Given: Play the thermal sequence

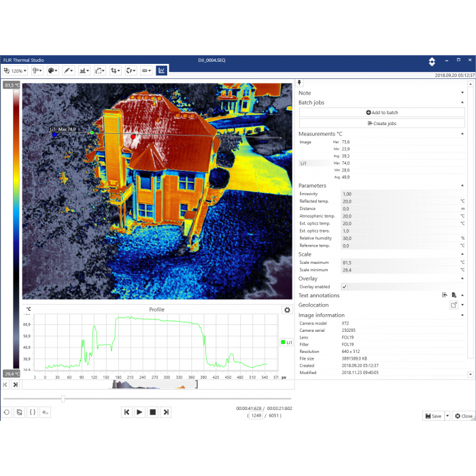Looking at the screenshot, I should tap(139, 412).
